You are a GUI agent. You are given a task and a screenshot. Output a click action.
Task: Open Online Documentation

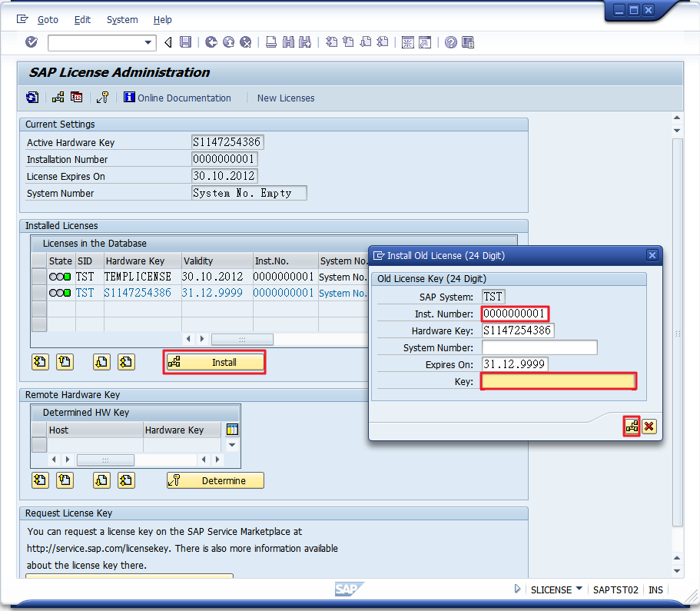pos(177,98)
